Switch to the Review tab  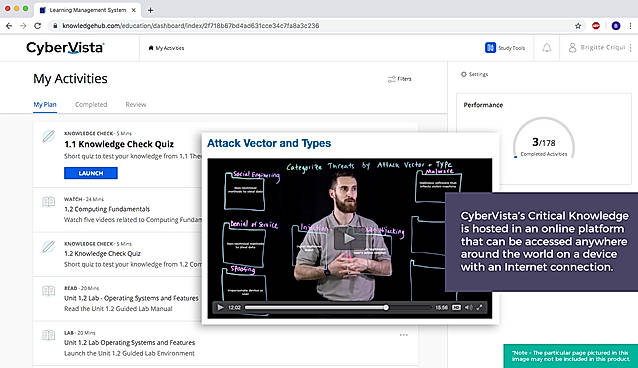click(x=135, y=105)
